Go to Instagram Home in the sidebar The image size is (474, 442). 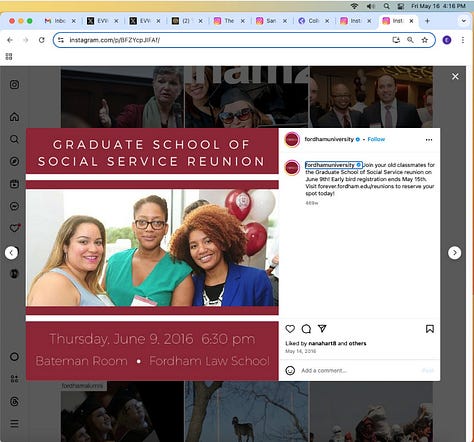coord(14,117)
